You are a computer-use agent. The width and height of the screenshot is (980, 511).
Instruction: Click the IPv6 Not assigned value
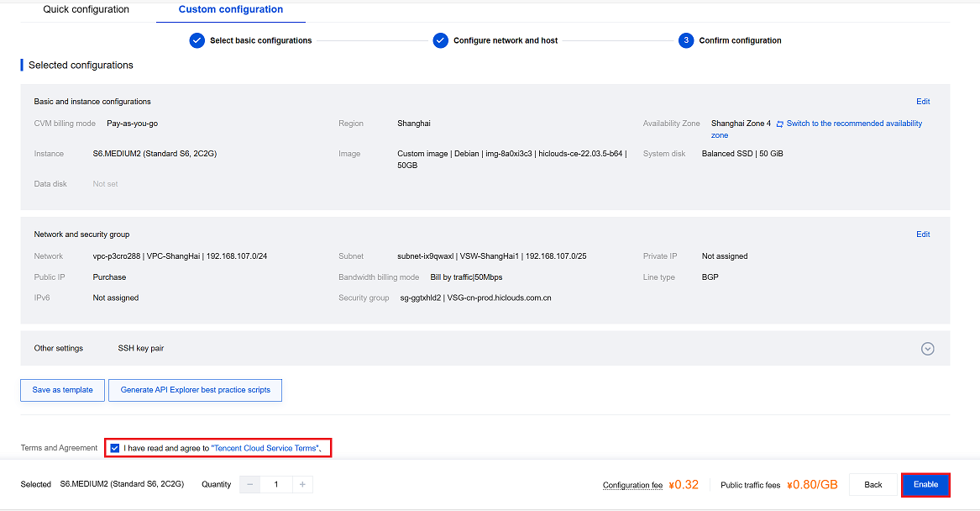pos(116,298)
